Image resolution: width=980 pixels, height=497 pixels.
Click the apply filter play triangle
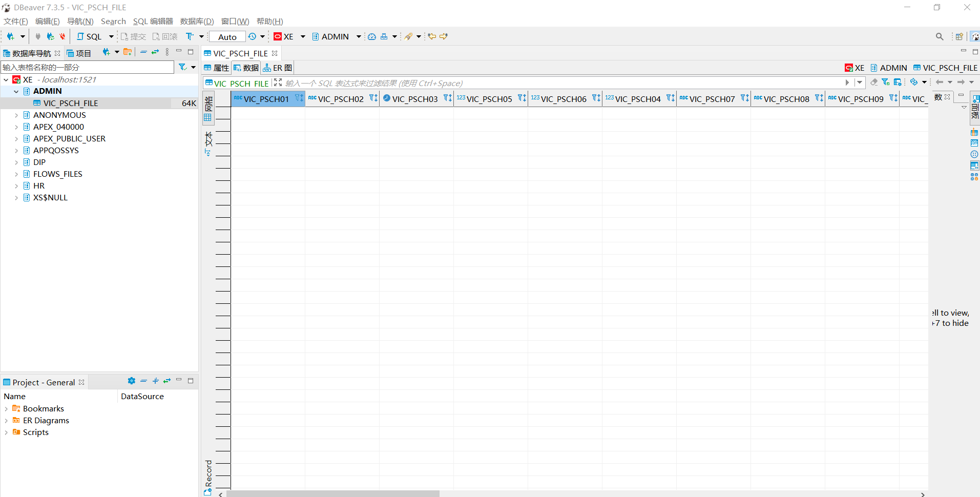(847, 82)
